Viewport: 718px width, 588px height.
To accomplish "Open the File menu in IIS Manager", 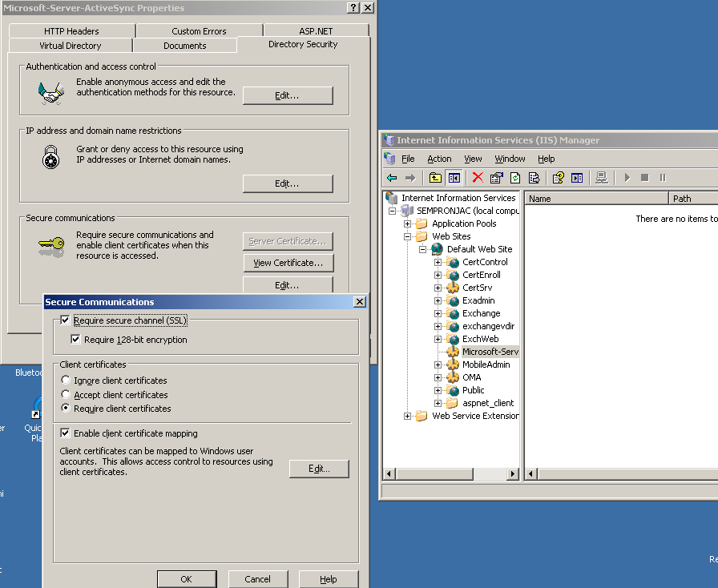I will [408, 159].
